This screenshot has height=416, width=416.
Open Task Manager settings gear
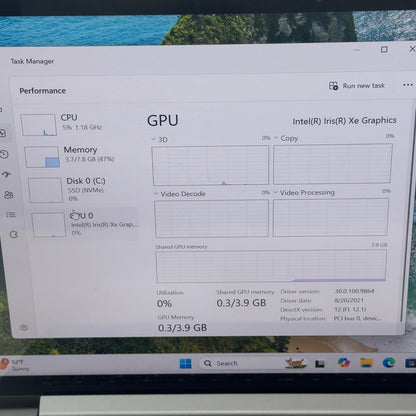pos(24,327)
